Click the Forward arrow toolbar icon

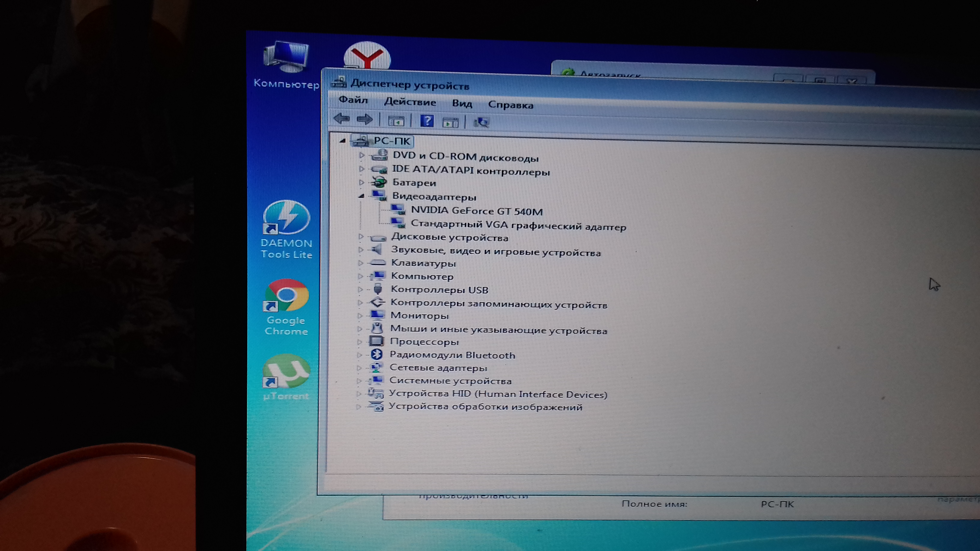click(x=365, y=119)
